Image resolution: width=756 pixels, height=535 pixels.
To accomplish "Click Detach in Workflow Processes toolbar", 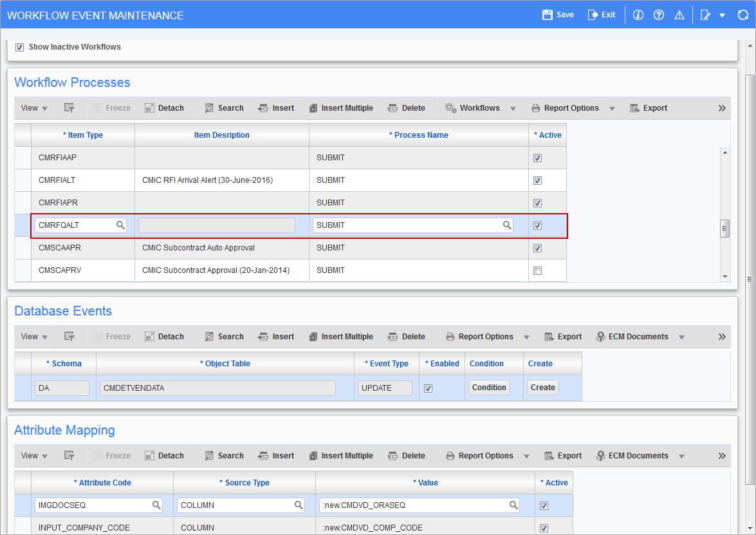I will 165,108.
